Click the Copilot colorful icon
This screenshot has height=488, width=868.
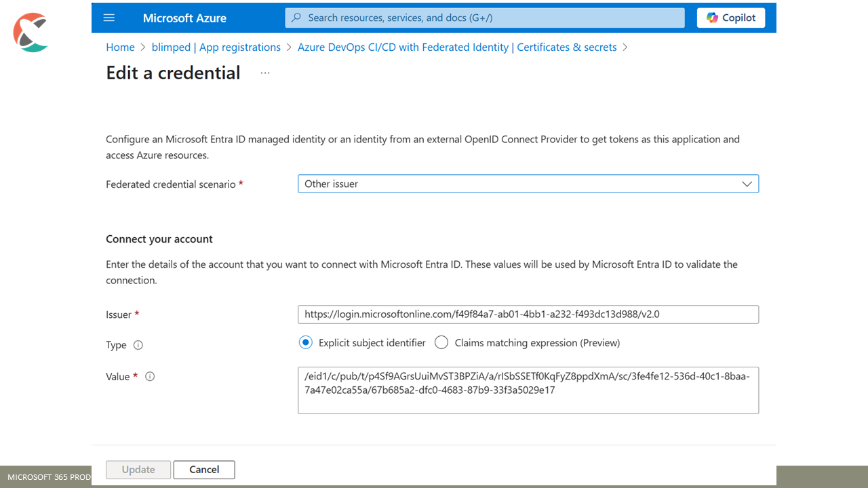pyautogui.click(x=712, y=18)
